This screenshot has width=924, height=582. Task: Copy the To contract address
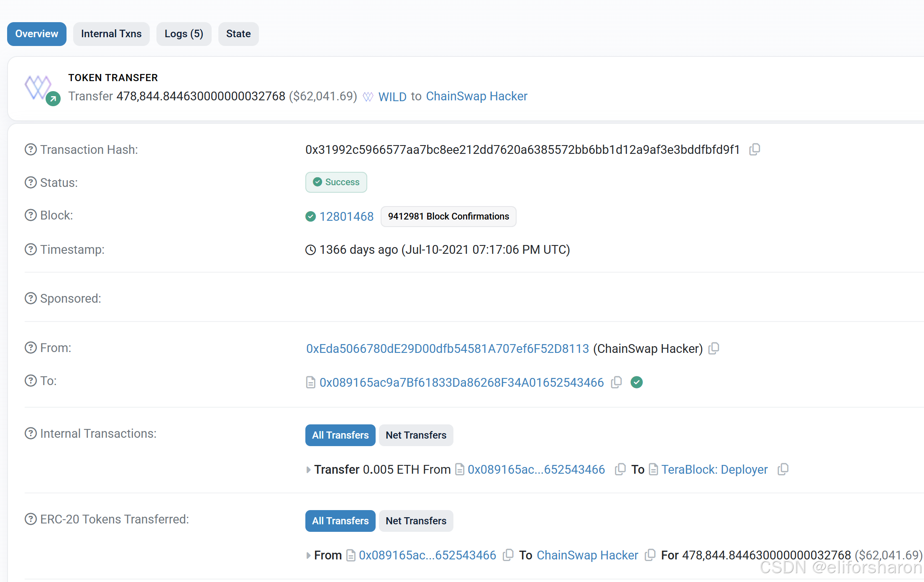click(616, 382)
